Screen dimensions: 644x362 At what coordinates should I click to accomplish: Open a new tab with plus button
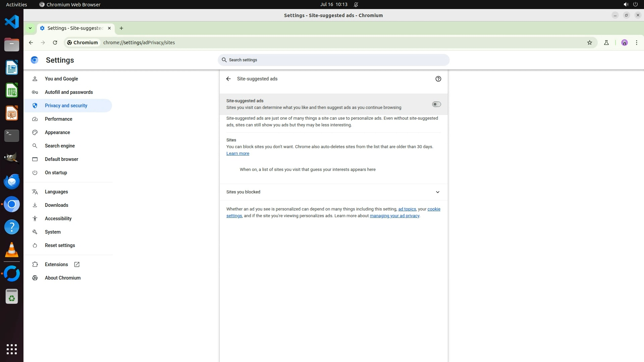coord(121,28)
